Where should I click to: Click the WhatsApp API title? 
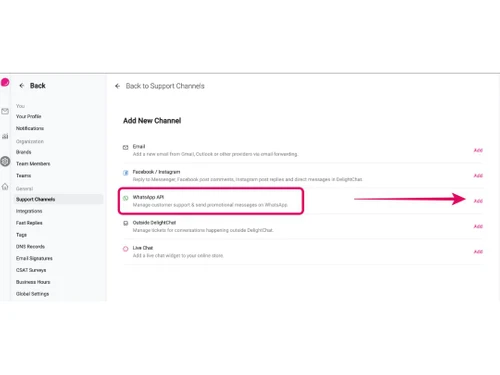(148, 197)
